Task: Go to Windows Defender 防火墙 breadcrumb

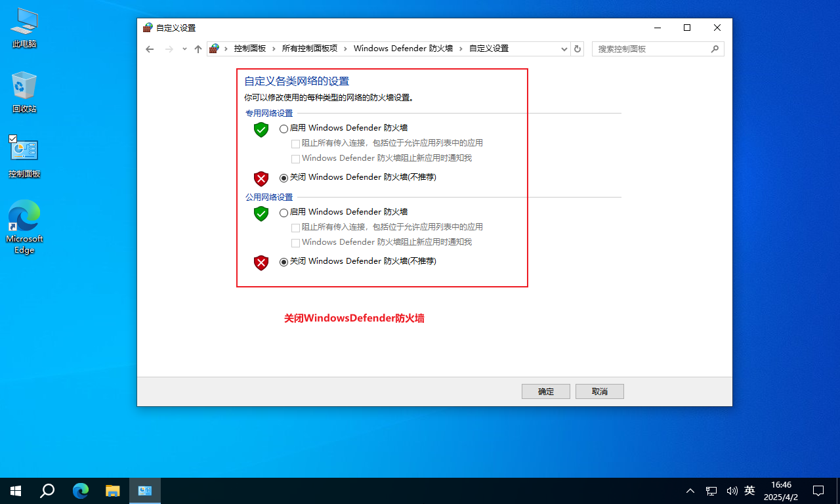Action: (403, 49)
